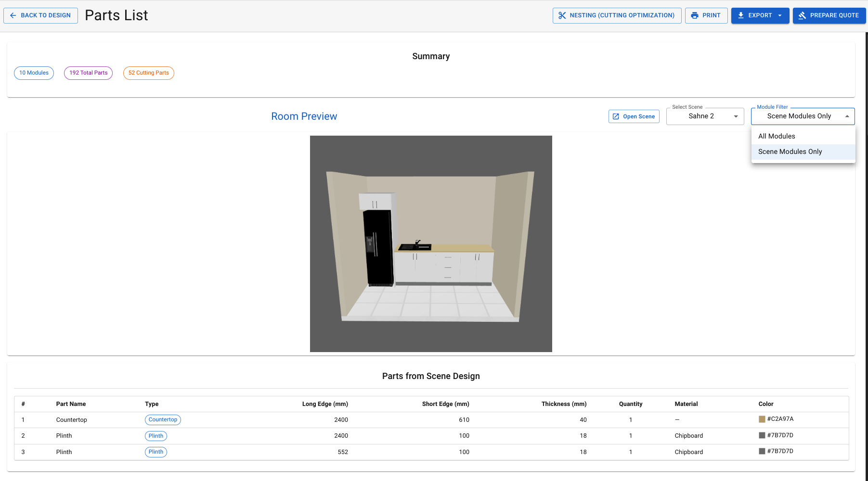The height and width of the screenshot is (481, 868).
Task: Click the Room Preview heading link
Action: tap(304, 116)
